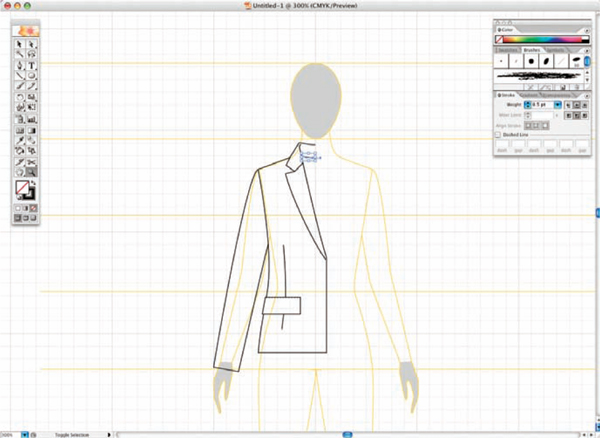Select the Magic Wand tool
Screen dimensions: 600x438
(20, 54)
